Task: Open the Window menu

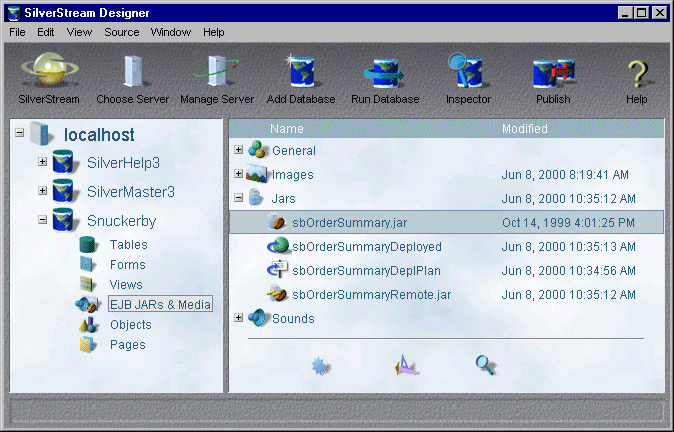Action: click(x=171, y=32)
